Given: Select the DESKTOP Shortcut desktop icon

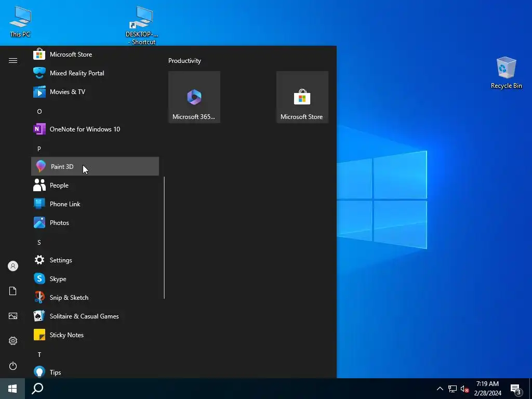Looking at the screenshot, I should tap(142, 25).
